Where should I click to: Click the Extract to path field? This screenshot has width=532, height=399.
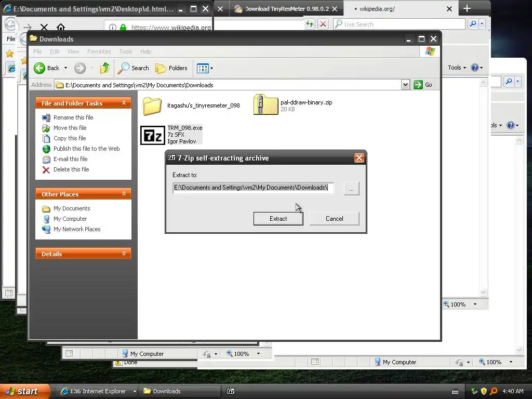click(253, 188)
